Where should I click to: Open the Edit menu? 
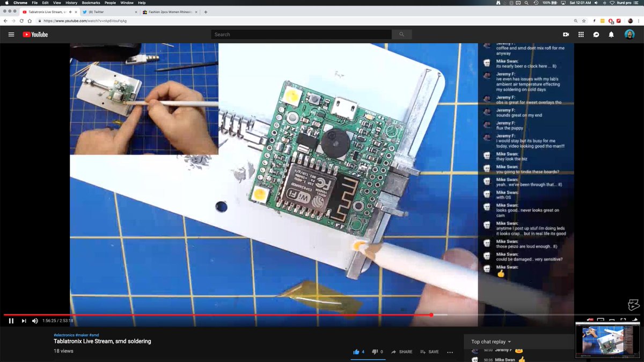click(46, 3)
